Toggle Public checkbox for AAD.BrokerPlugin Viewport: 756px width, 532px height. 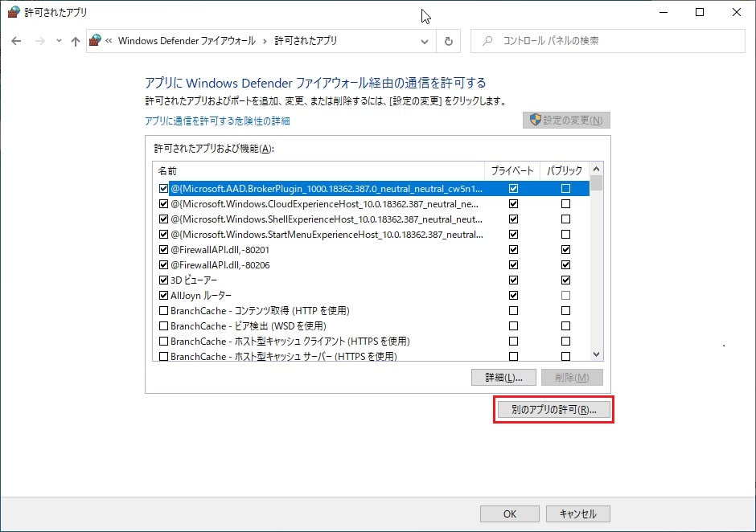565,188
